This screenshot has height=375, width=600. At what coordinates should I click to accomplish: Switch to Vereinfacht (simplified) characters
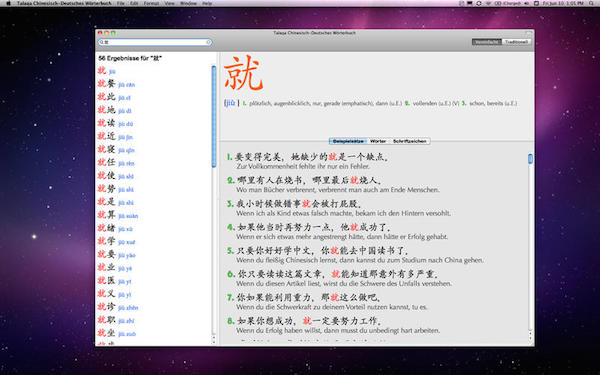point(487,42)
